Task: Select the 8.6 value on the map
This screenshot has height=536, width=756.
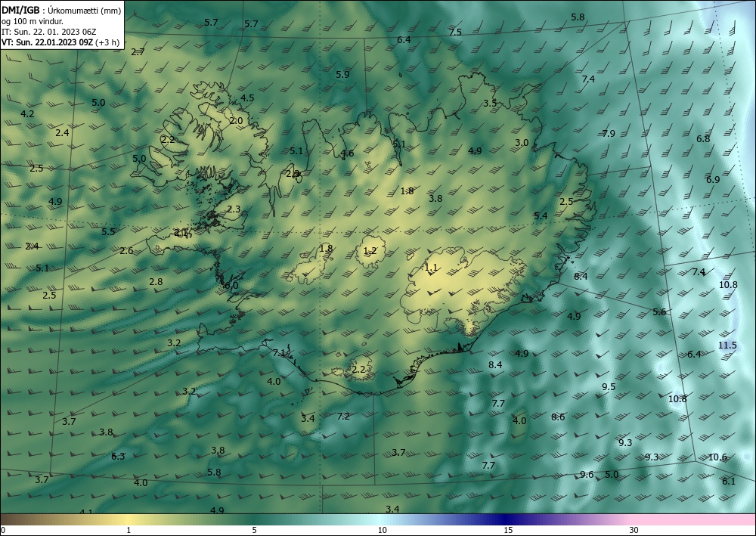Action: click(559, 417)
